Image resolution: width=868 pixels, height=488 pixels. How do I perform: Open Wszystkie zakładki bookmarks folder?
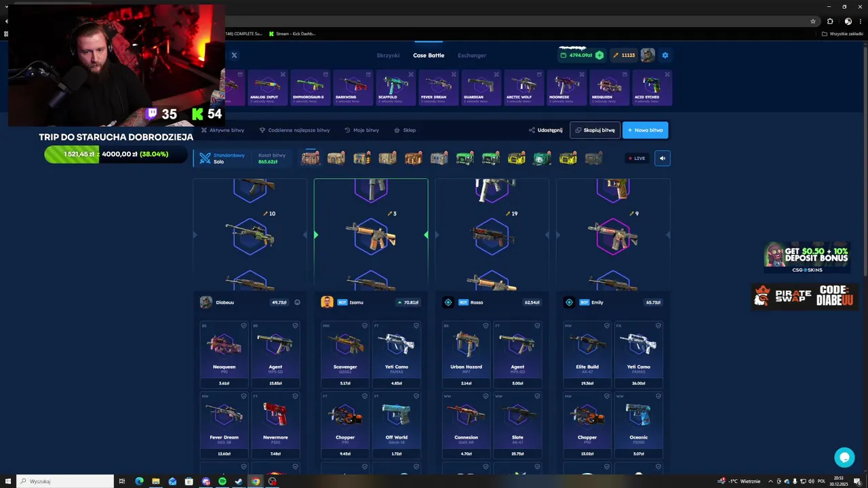841,33
